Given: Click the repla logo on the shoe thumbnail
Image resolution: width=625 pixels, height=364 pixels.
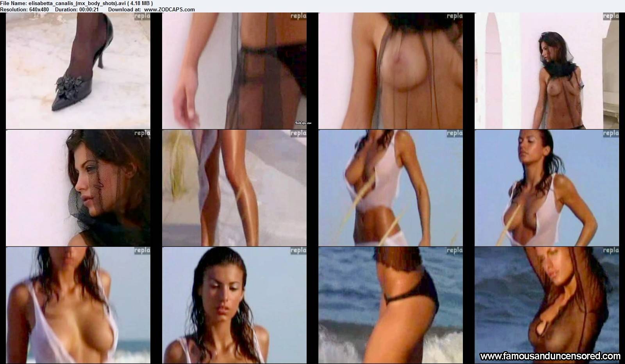Looking at the screenshot, I should (x=142, y=16).
